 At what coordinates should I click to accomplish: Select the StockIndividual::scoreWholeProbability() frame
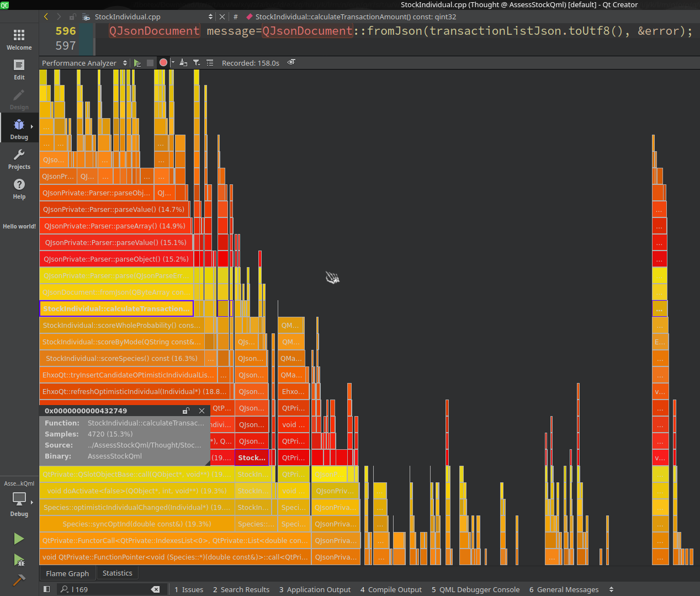point(121,325)
